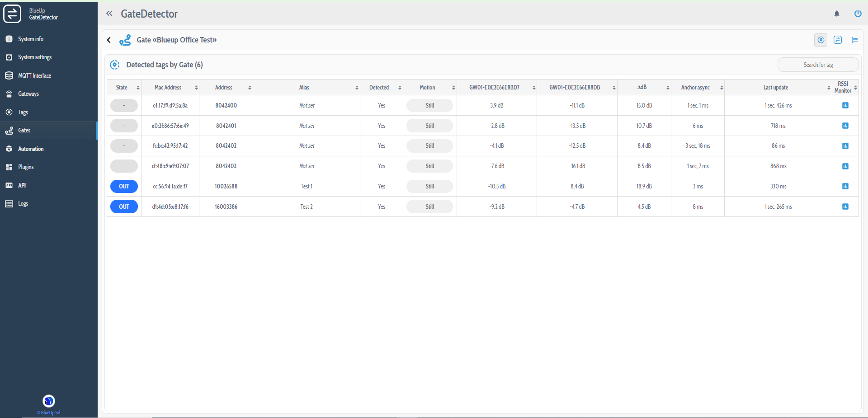Click Still motion badge for 8042402
The image size is (868, 418).
tap(429, 146)
